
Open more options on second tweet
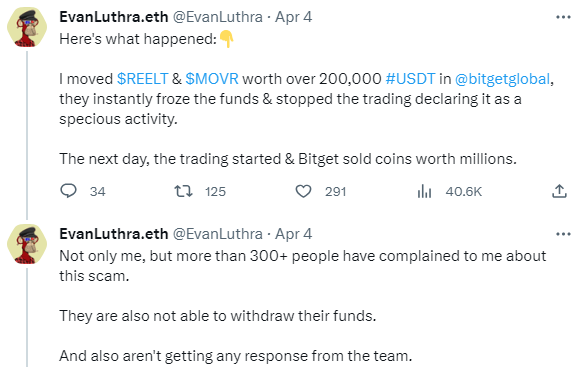(x=563, y=234)
